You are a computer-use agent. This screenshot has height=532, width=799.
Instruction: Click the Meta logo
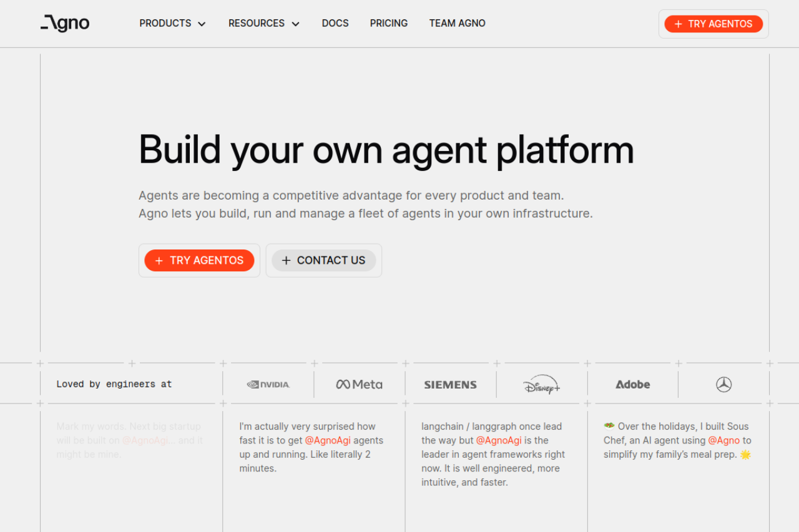click(360, 384)
